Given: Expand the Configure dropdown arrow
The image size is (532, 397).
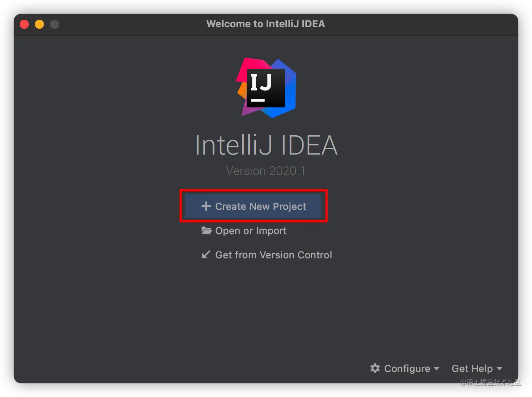Looking at the screenshot, I should pyautogui.click(x=437, y=368).
